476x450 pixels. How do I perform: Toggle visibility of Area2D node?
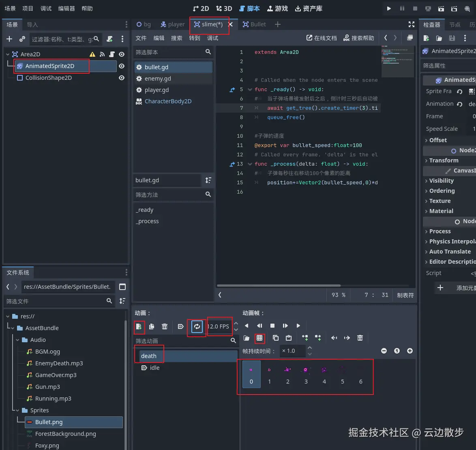[x=122, y=54]
